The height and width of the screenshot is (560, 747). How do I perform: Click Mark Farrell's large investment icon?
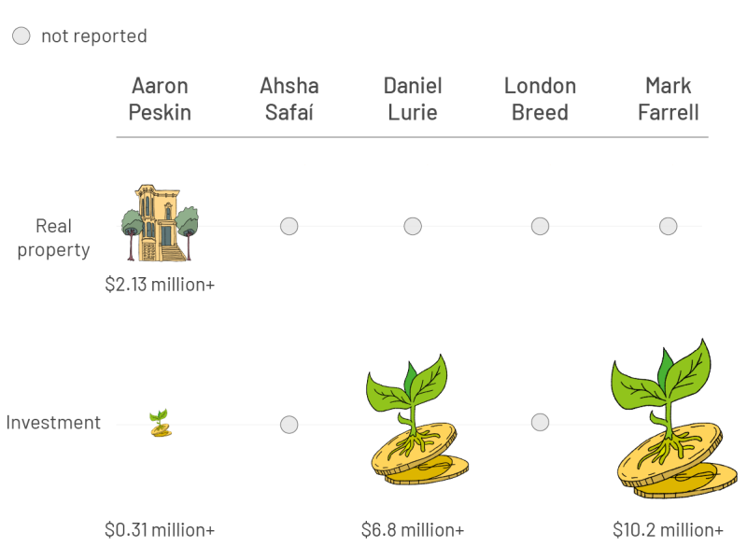pyautogui.click(x=668, y=420)
